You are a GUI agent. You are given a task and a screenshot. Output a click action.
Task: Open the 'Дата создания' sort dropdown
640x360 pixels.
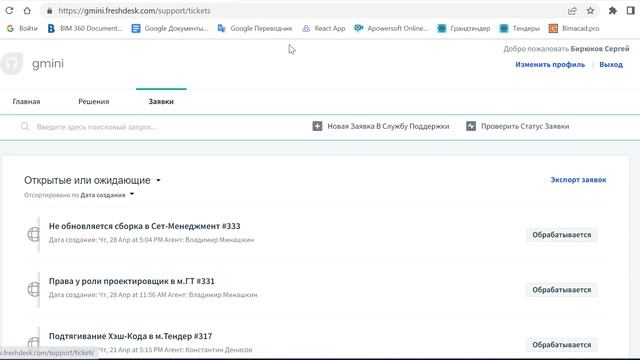[x=107, y=195]
